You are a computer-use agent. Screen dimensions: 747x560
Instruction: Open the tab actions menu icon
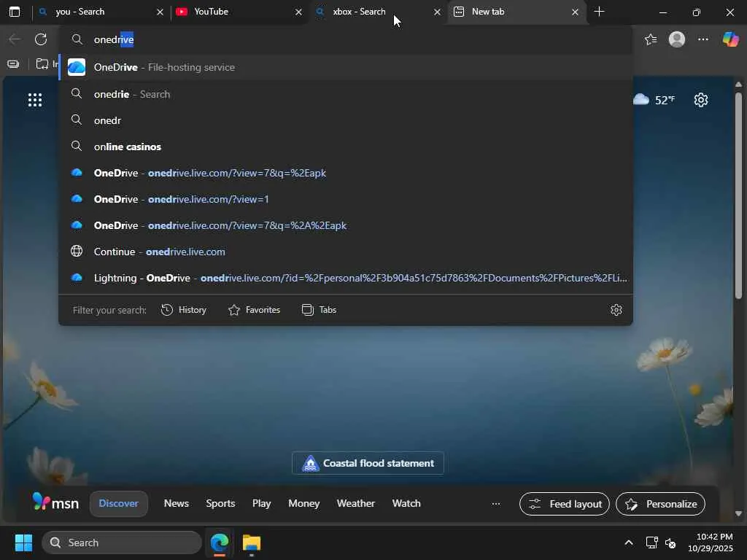[x=15, y=12]
